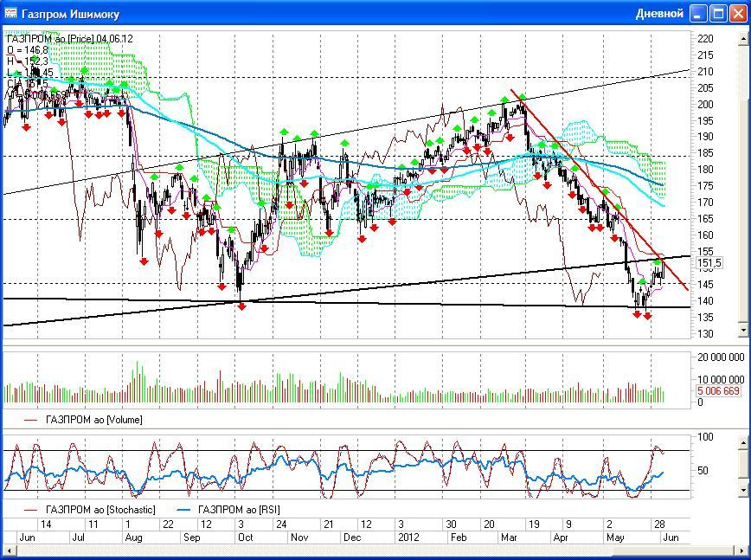Click the '130' price axis label
Screen dimensions: 751x560
[705, 334]
